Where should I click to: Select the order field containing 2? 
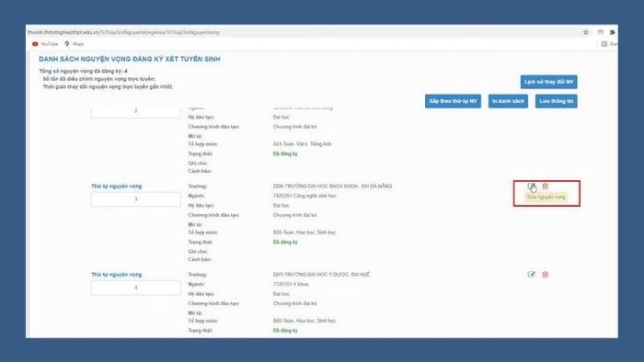tap(135, 111)
